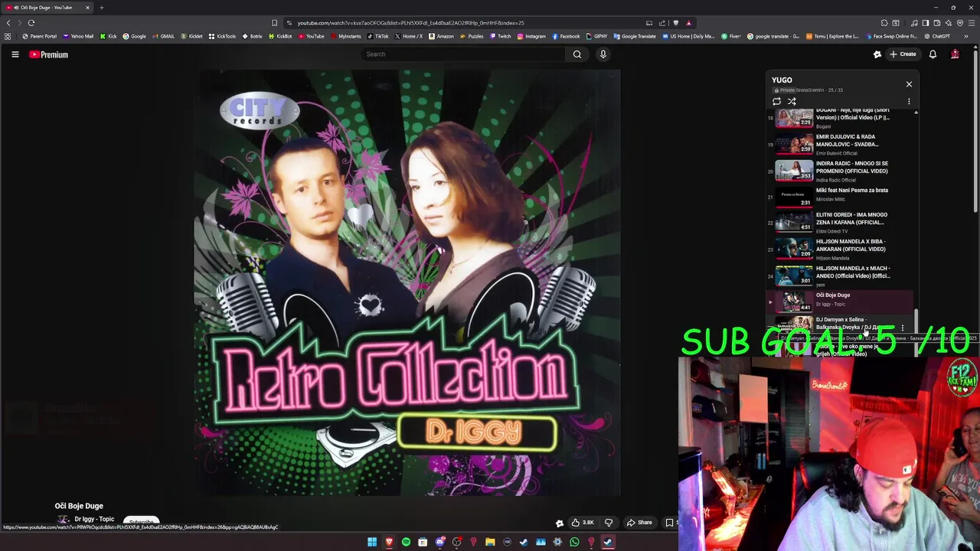Click the Dr Iggy channel avatar
Screen dimensions: 980x551
click(63, 520)
